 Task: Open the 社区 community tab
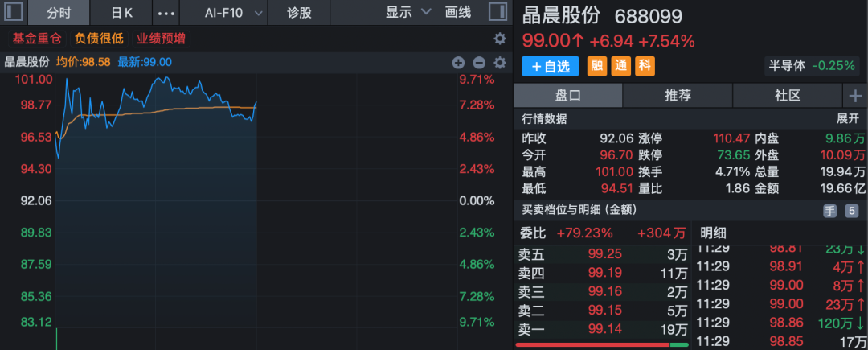coord(787,95)
